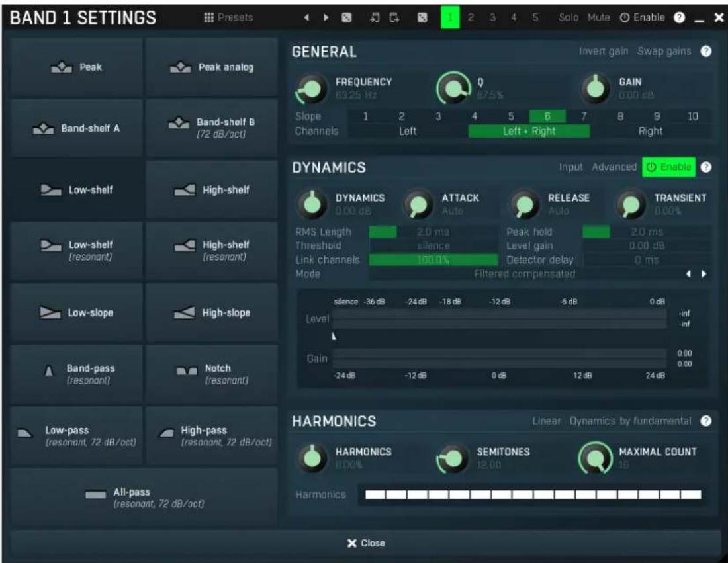
Task: Switch to band 1 tab
Action: 450,18
